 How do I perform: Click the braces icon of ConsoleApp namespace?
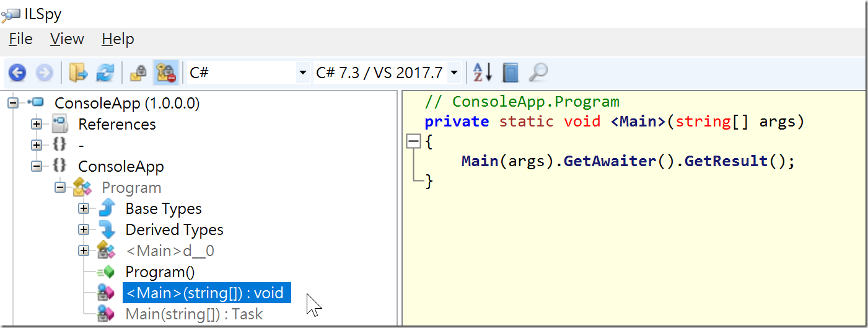point(59,166)
